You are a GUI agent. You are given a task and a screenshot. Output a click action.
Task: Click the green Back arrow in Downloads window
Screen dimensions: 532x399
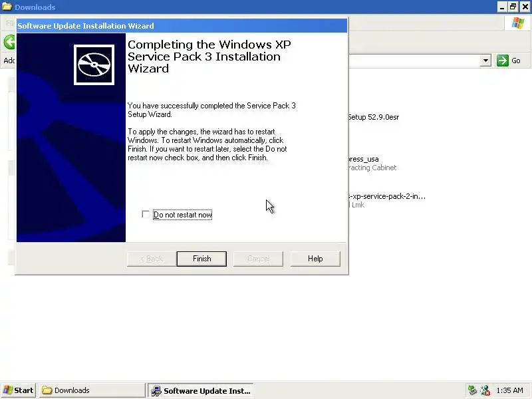(9, 43)
